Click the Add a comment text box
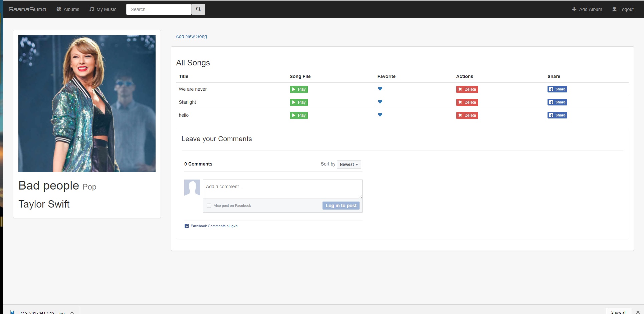The height and width of the screenshot is (314, 644). click(283, 189)
